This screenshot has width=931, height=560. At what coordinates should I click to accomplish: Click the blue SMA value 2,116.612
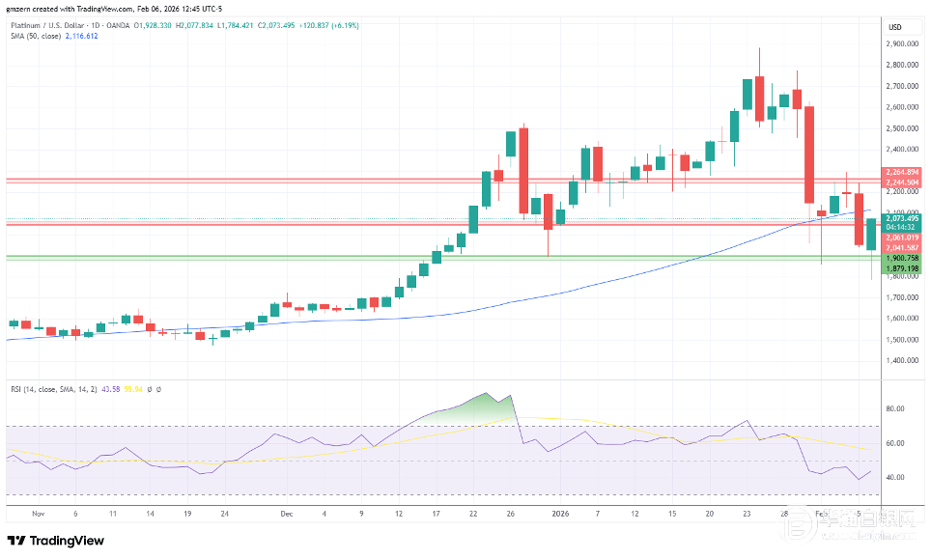pos(81,36)
